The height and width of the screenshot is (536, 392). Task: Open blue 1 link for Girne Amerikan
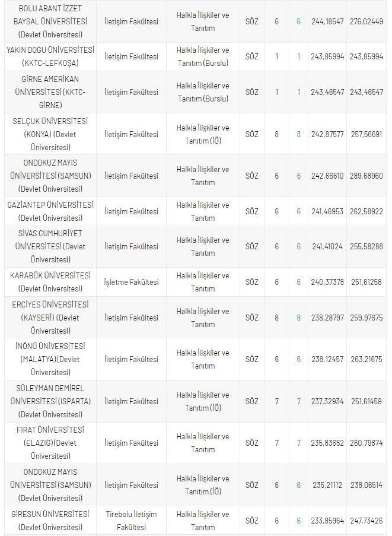pyautogui.click(x=299, y=93)
